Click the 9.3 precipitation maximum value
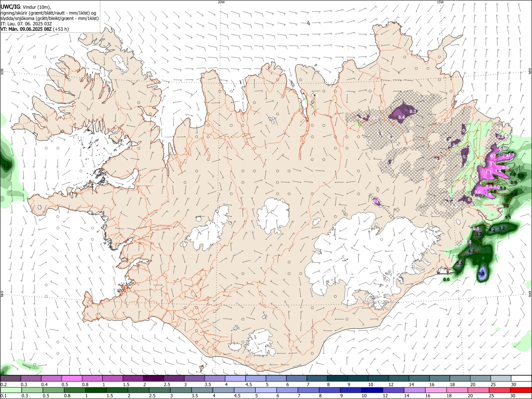532x399 pixels. (x=482, y=273)
